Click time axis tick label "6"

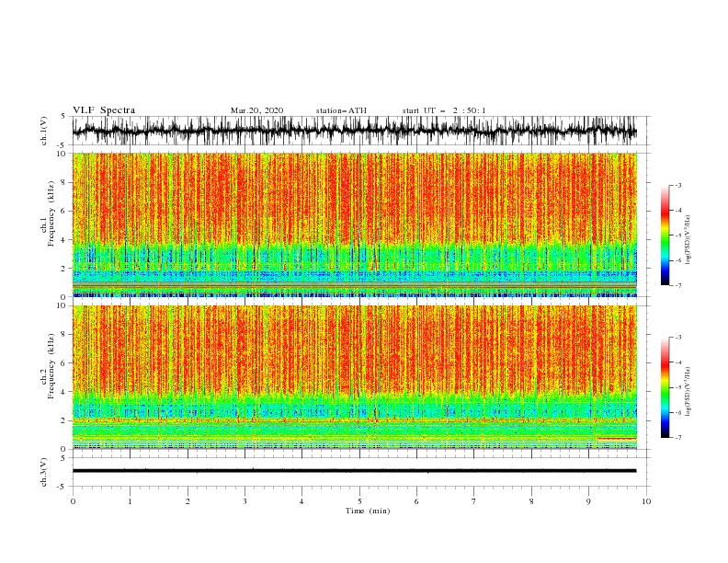(416, 501)
